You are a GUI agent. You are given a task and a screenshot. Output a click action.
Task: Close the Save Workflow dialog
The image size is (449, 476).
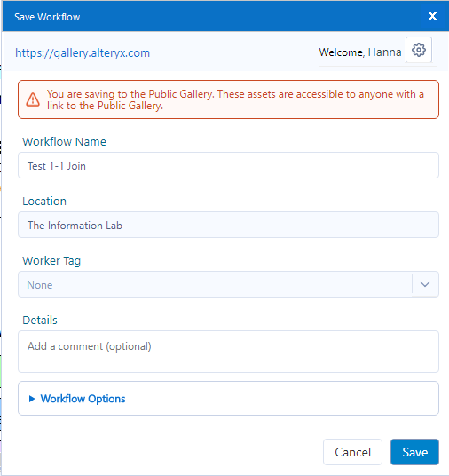(432, 16)
